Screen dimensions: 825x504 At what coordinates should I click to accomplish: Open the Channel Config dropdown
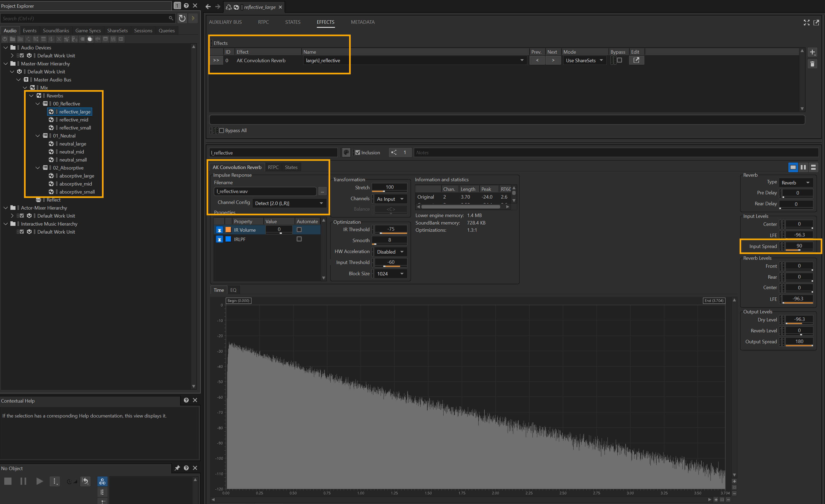289,203
